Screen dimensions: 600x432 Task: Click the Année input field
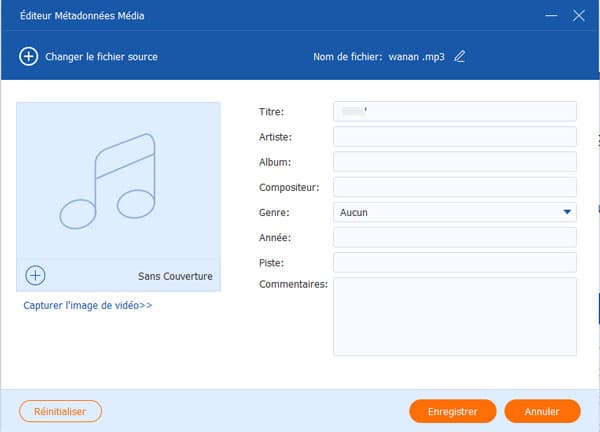click(x=455, y=237)
